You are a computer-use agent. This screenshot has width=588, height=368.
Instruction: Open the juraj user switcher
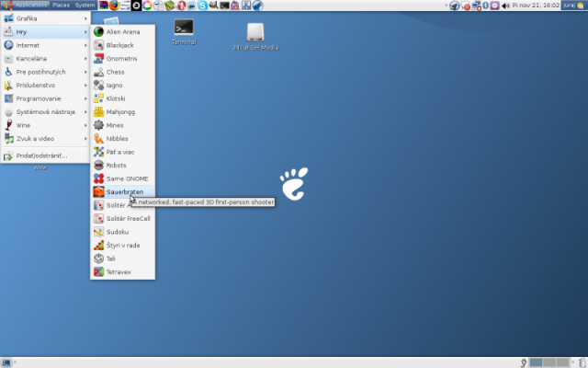573,6
